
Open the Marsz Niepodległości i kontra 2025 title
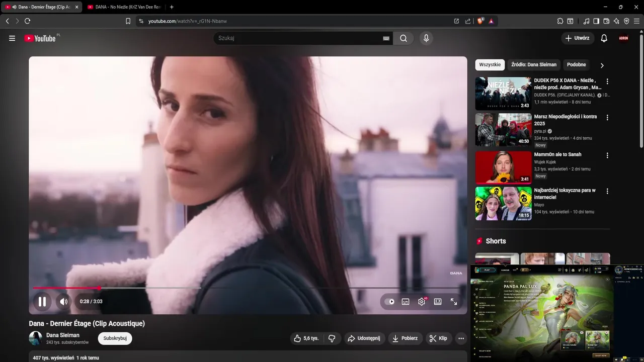(x=566, y=120)
